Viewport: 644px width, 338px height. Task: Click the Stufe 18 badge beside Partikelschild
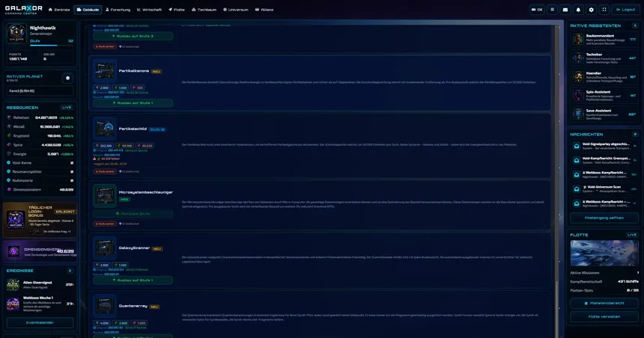click(x=157, y=129)
